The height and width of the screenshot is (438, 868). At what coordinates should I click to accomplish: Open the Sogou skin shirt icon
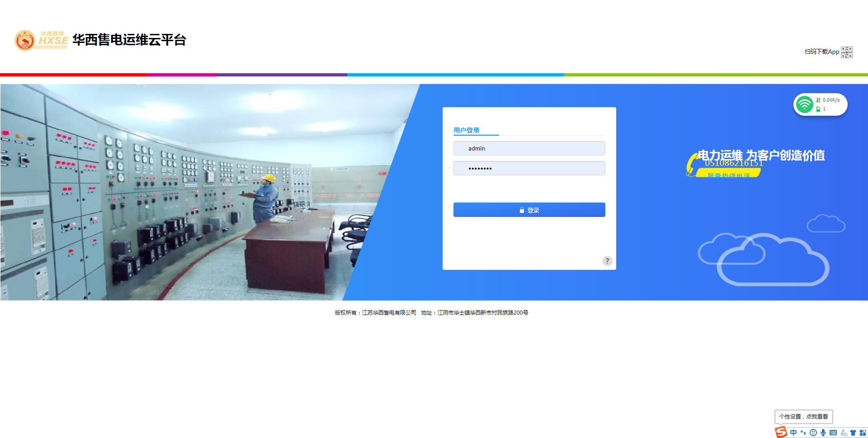pos(853,433)
